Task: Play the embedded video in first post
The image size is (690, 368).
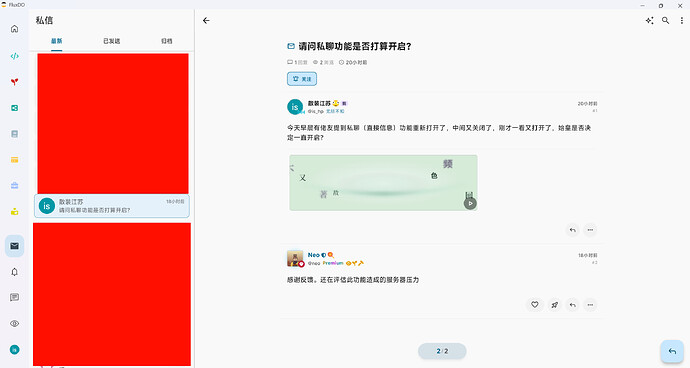Action: [470, 203]
